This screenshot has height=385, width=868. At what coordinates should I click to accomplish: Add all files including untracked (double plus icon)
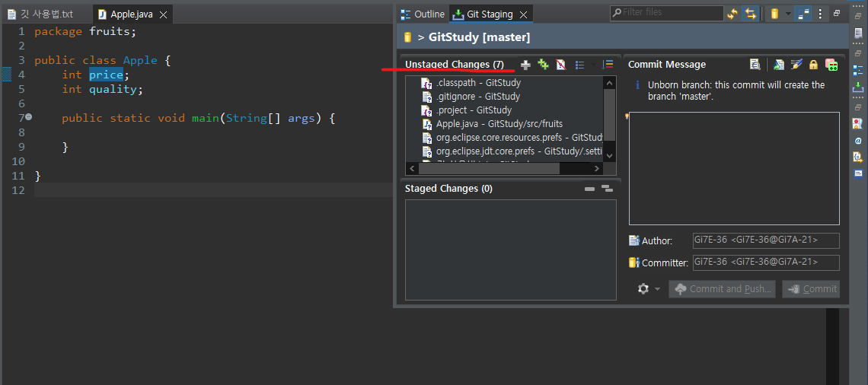[x=543, y=65]
